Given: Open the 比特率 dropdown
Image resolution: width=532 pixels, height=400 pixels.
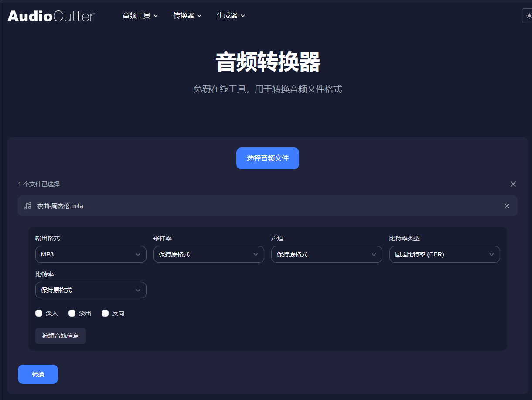Looking at the screenshot, I should [90, 290].
